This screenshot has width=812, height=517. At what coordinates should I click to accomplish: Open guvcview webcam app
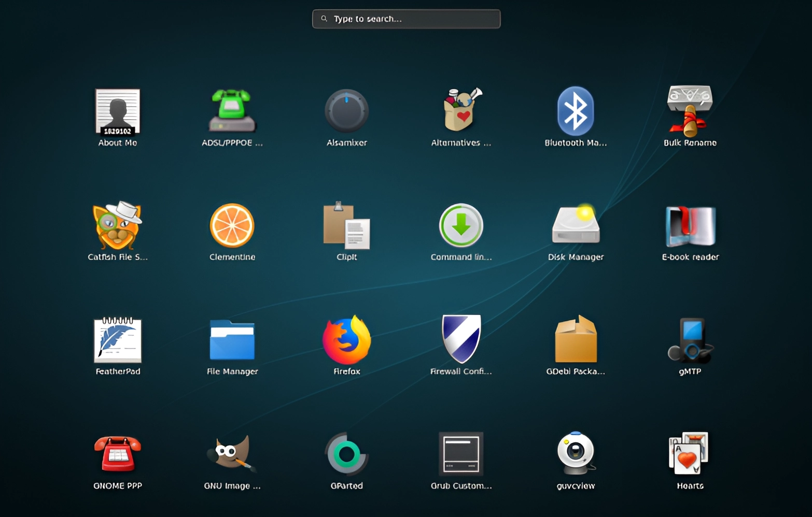point(576,454)
